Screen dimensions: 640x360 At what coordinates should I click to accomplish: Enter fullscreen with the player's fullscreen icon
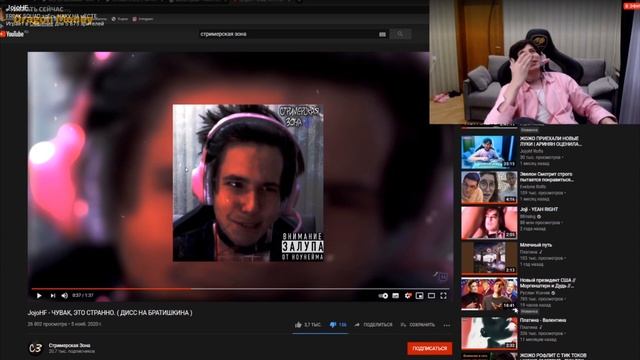tap(443, 296)
